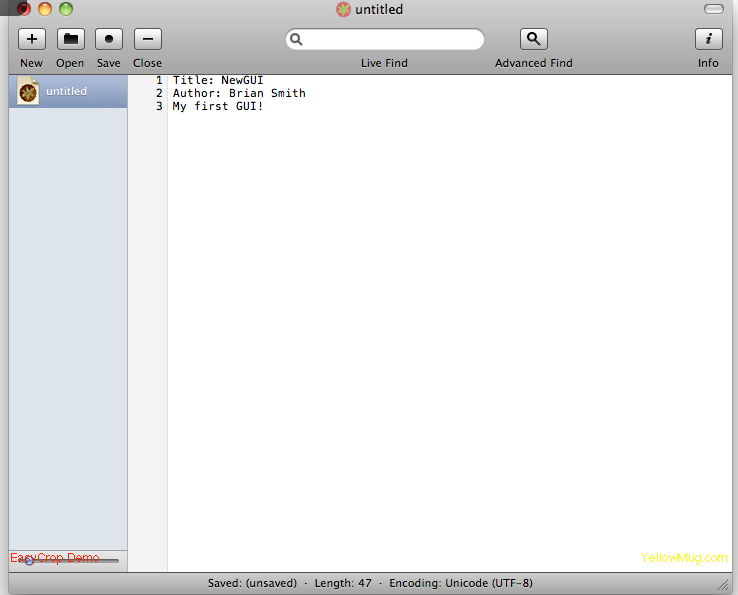Viewport: 738px width, 595px height.
Task: Click the Encoding: Unicode (UTF-8) status text
Action: [x=461, y=583]
